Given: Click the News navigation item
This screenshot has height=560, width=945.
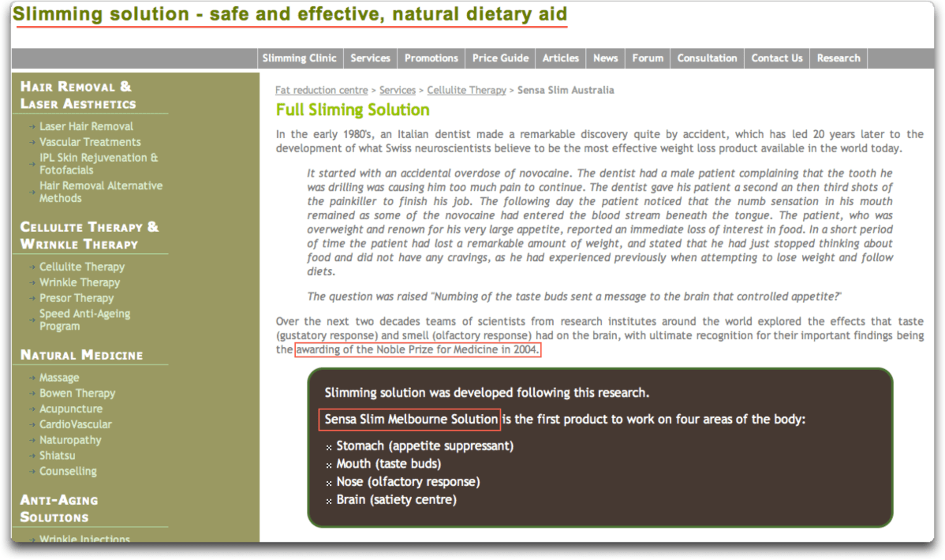Looking at the screenshot, I should pyautogui.click(x=605, y=58).
